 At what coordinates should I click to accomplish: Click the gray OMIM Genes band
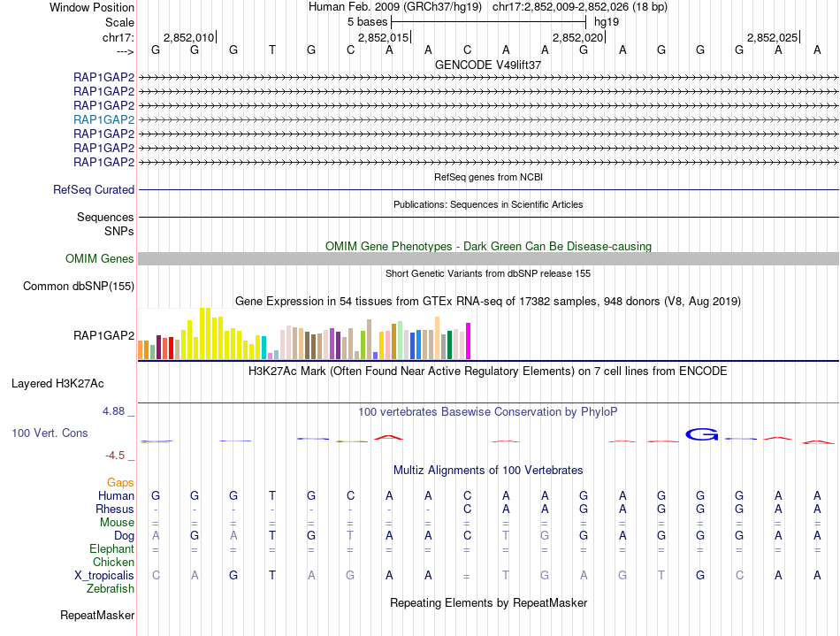(488, 259)
